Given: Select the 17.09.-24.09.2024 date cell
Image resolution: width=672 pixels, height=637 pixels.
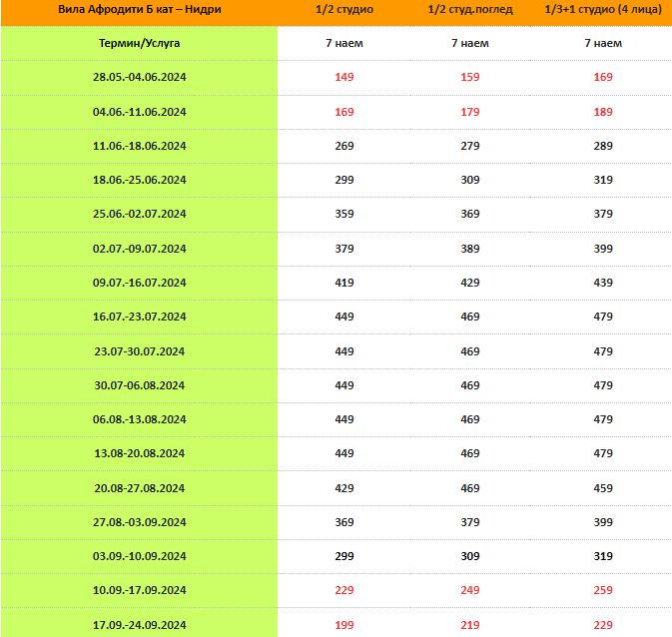Looking at the screenshot, I should 140,625.
